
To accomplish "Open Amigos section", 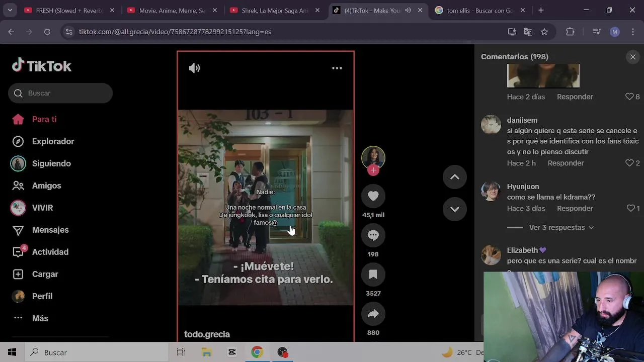I will pyautogui.click(x=46, y=186).
